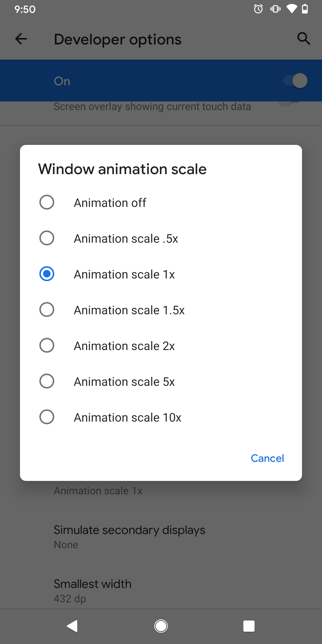Open search in Developer options
The height and width of the screenshot is (644, 322).
(x=303, y=39)
